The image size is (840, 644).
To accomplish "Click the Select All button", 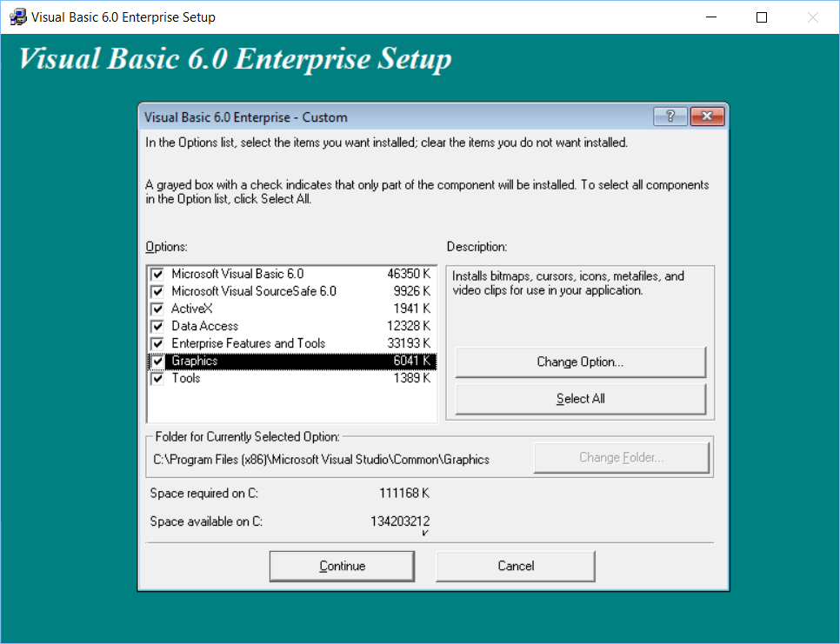I will coord(580,399).
